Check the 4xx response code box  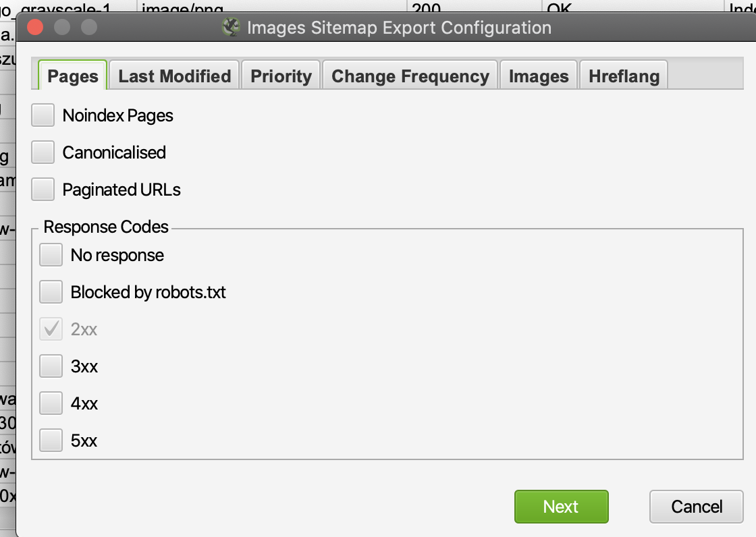coord(51,403)
